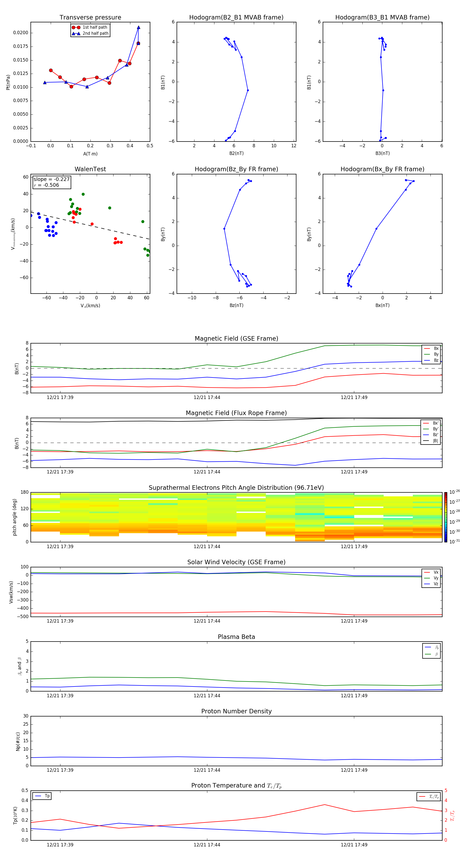The width and height of the screenshot is (473, 868).
Task: Click the 'A(T·m)' x-axis label
Action: pos(90,154)
